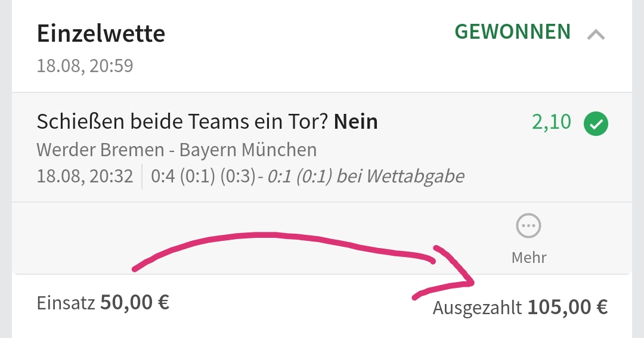
Task: Tap the bet timestamp 18.08, 20:59
Action: [x=85, y=66]
